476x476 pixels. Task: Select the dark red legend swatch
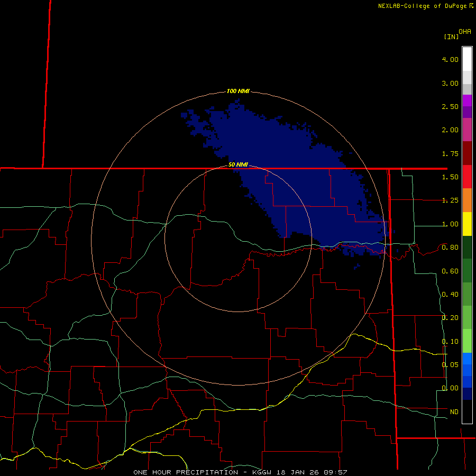[x=467, y=153]
